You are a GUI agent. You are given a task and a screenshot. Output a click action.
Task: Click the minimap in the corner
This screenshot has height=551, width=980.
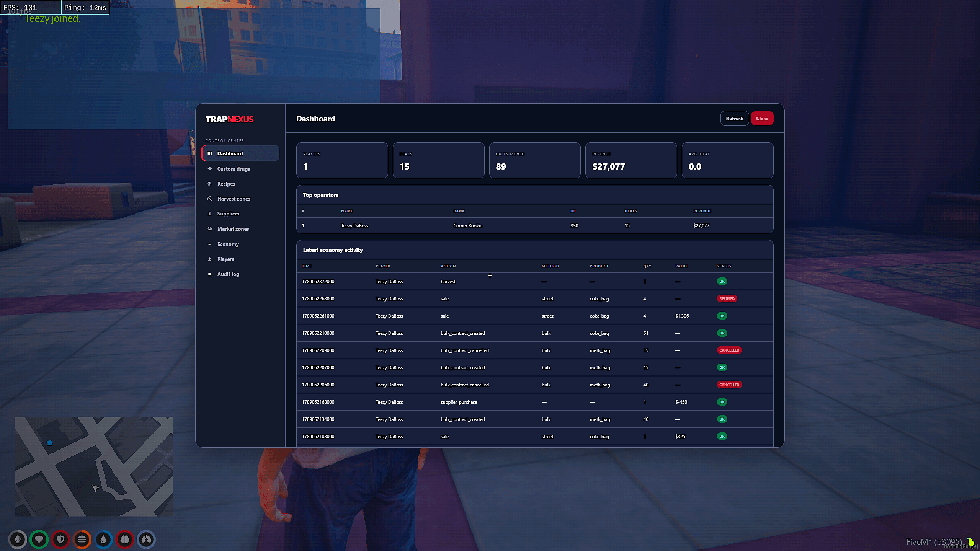pos(94,466)
